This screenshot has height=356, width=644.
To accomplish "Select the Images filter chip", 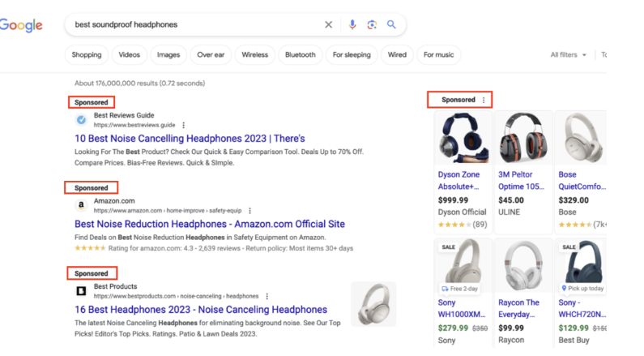I will (168, 54).
